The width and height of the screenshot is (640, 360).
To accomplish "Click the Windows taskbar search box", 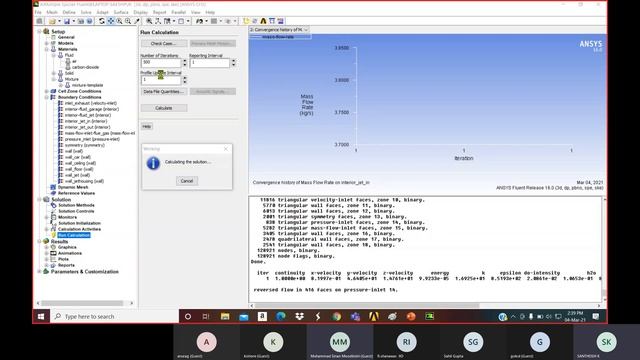I will click(x=114, y=316).
